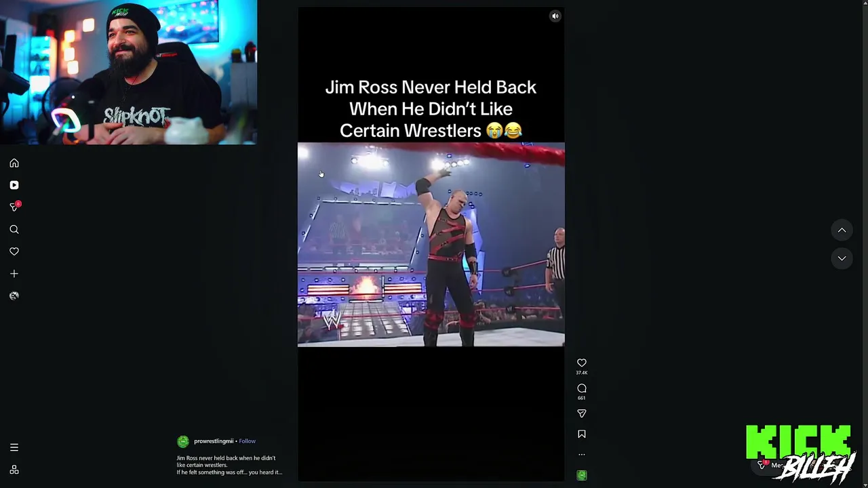Share the reel via send icon

[582, 413]
